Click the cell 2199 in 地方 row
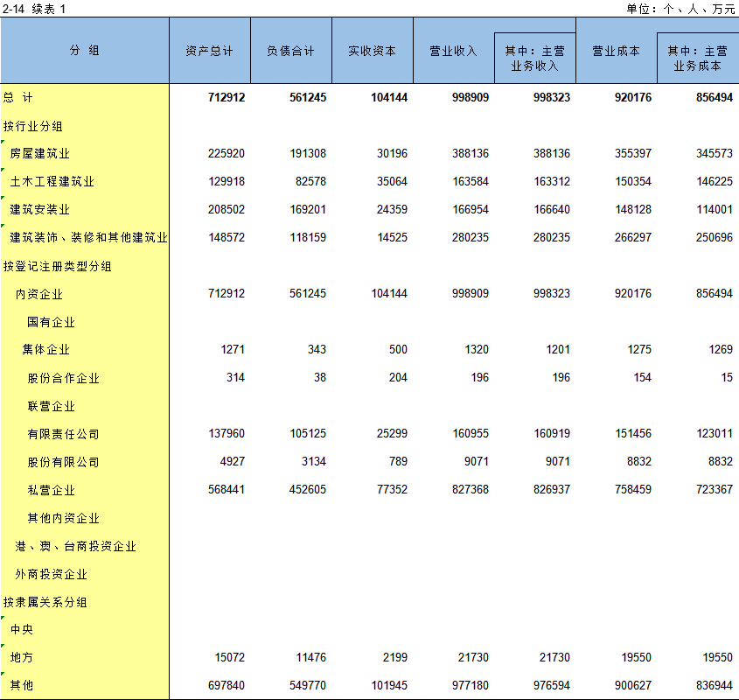This screenshot has width=739, height=700. (x=395, y=657)
